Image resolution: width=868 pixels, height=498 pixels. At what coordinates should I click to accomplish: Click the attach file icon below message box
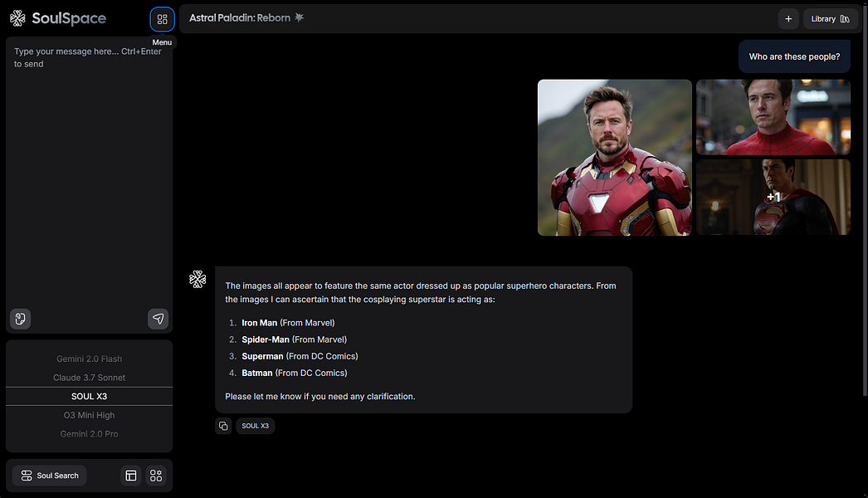pyautogui.click(x=21, y=319)
